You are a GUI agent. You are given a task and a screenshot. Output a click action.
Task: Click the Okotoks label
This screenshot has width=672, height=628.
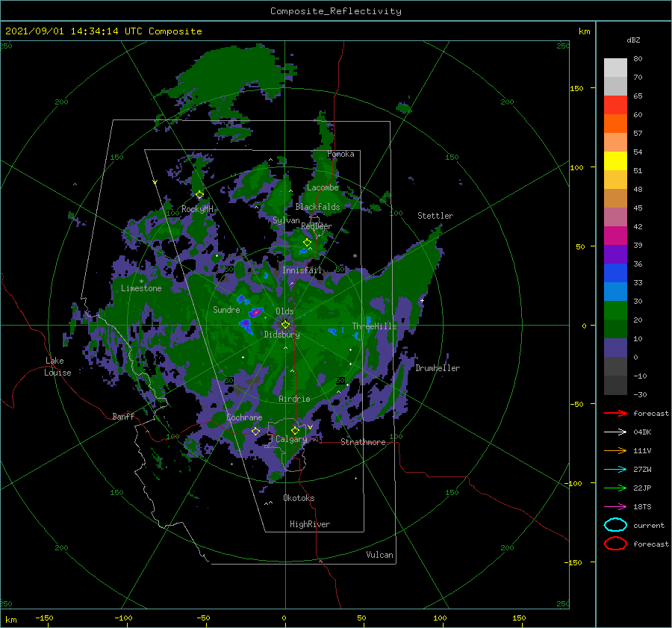pos(299,498)
